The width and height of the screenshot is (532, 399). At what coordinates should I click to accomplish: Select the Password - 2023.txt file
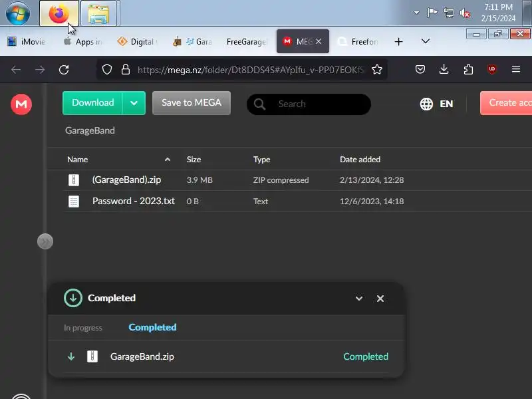tap(134, 201)
